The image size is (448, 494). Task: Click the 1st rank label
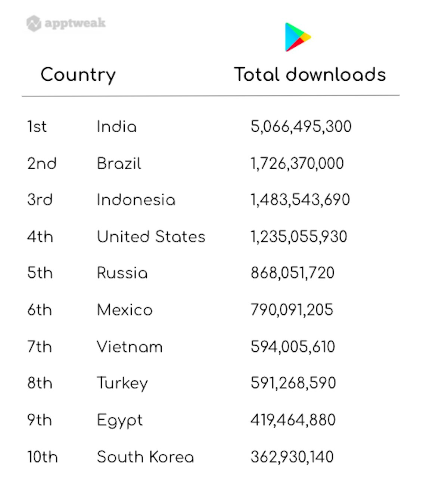point(37,127)
